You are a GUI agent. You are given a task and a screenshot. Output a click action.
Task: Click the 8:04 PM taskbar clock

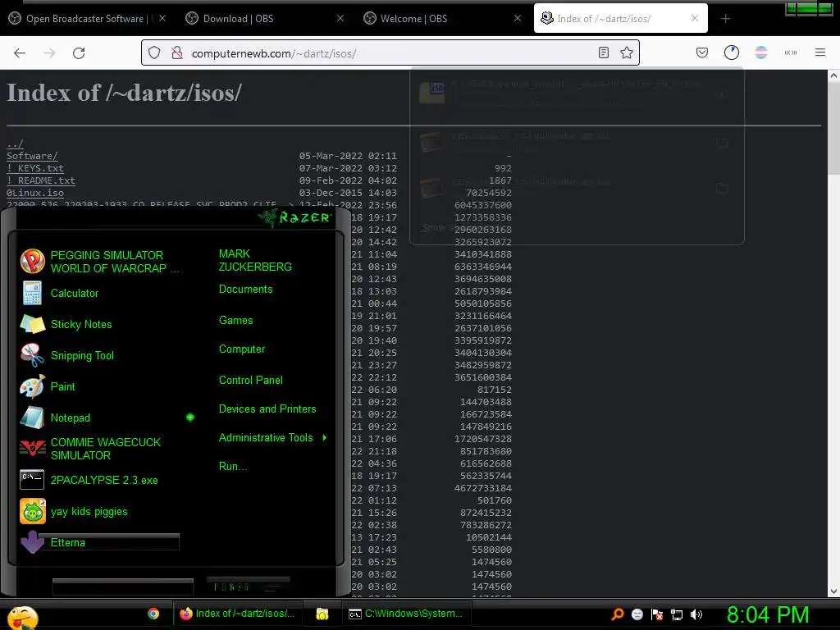tap(768, 615)
